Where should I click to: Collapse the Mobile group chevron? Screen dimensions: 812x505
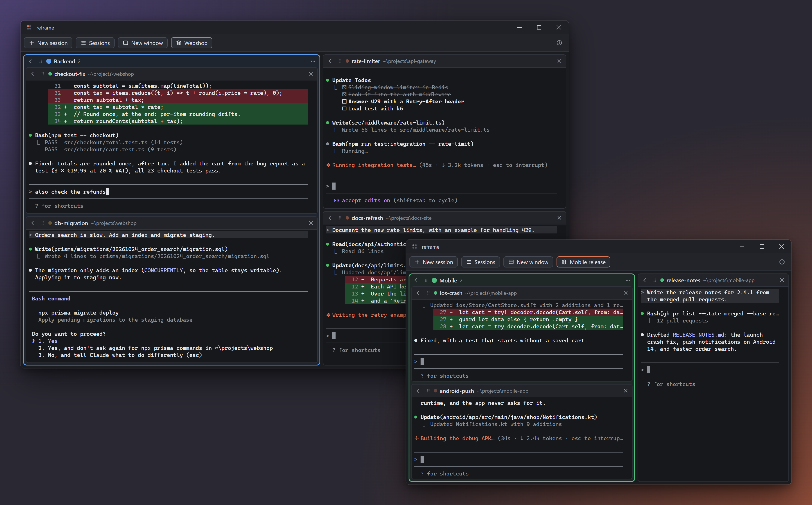[x=416, y=280]
